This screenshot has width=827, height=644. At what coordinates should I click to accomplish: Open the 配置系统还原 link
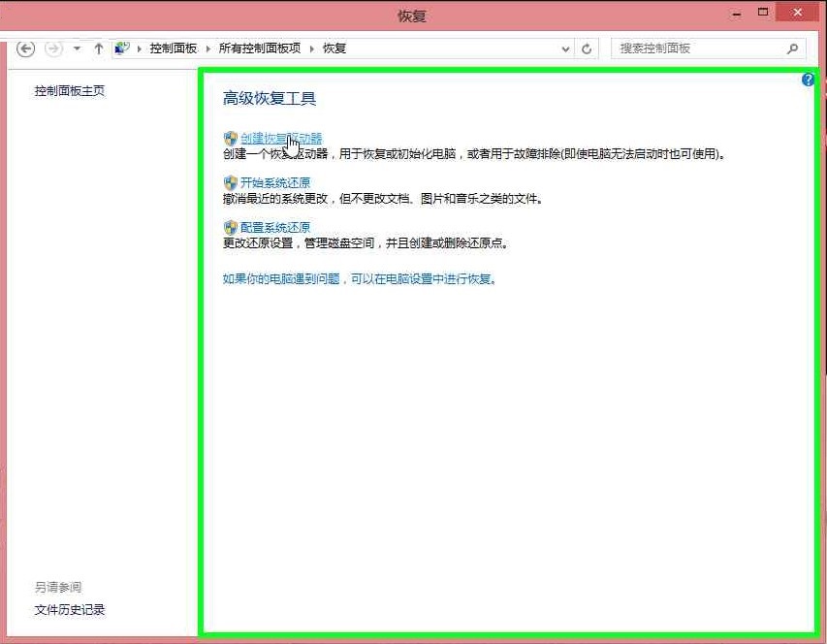[x=275, y=227]
